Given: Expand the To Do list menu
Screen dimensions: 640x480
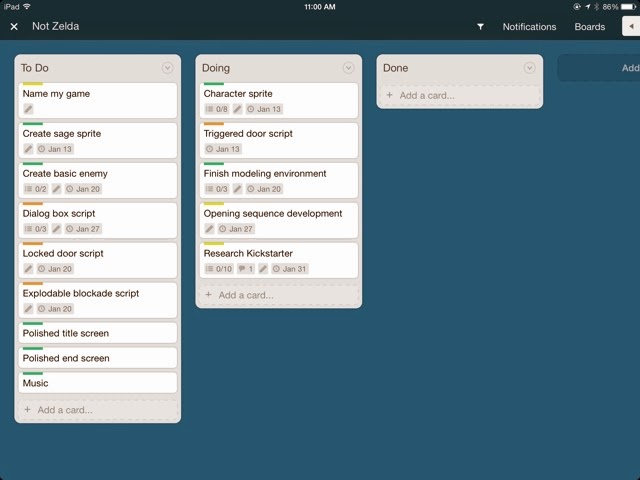Looking at the screenshot, I should click(167, 68).
